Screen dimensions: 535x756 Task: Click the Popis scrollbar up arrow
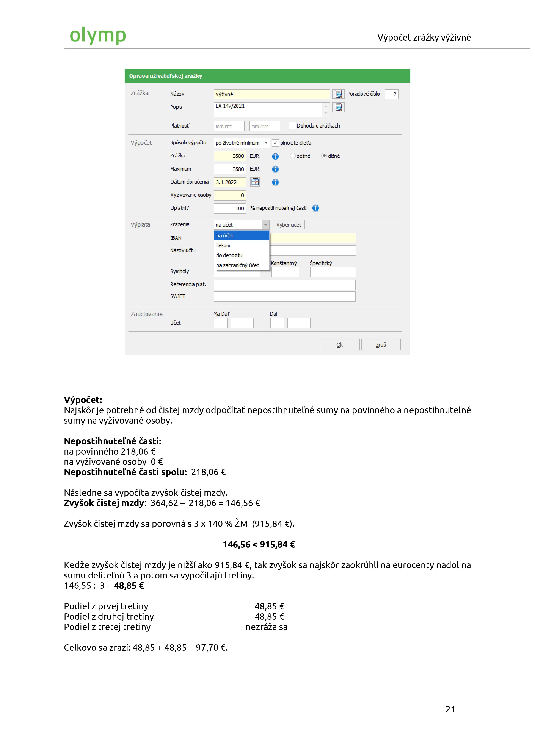pos(326,106)
